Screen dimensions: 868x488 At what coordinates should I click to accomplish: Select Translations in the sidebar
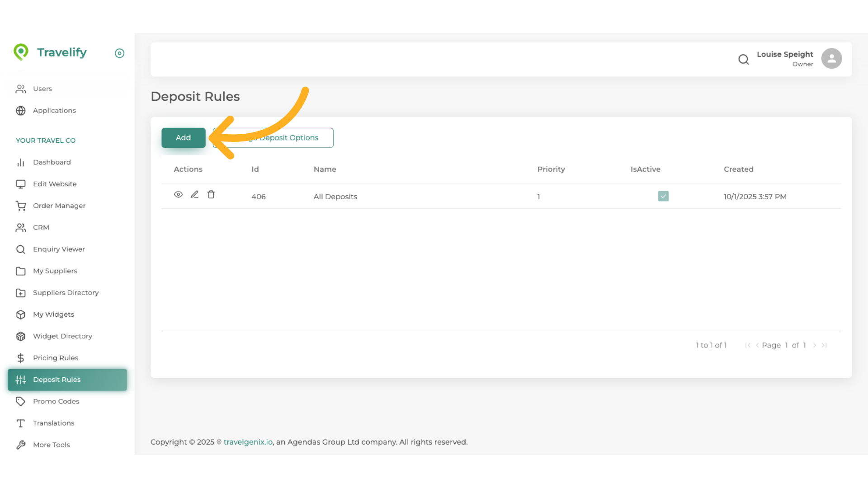(x=53, y=423)
